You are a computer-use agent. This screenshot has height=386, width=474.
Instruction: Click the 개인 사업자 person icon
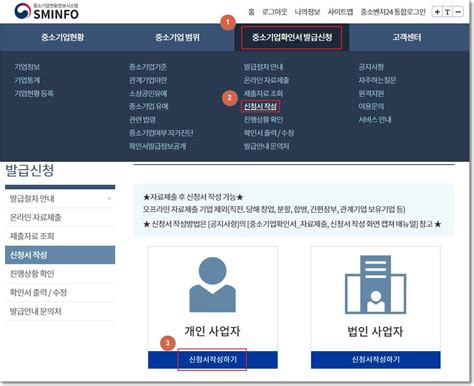(212, 284)
